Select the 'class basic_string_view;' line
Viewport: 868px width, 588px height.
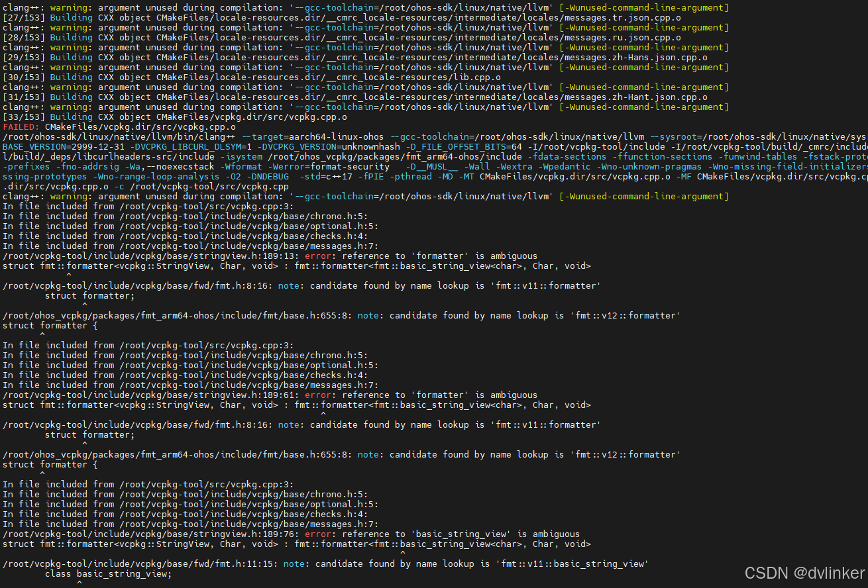pos(109,573)
